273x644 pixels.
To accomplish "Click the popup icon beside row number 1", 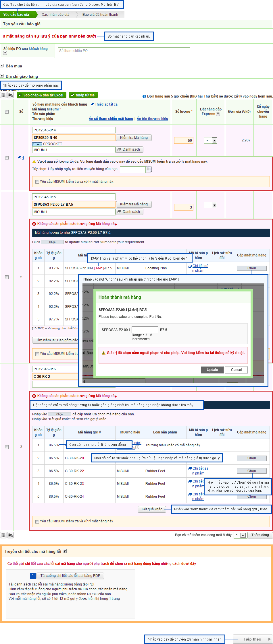I will tap(20, 158).
